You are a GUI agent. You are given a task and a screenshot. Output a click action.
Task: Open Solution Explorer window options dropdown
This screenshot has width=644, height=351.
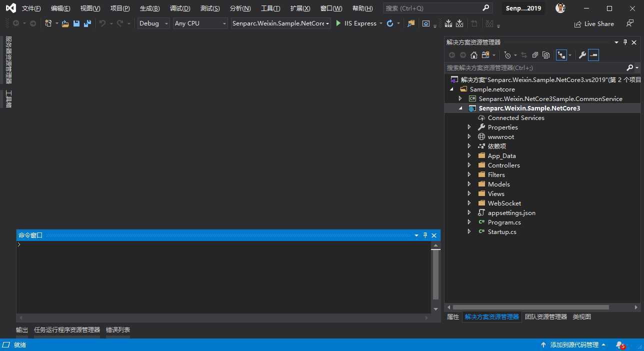[x=616, y=42]
